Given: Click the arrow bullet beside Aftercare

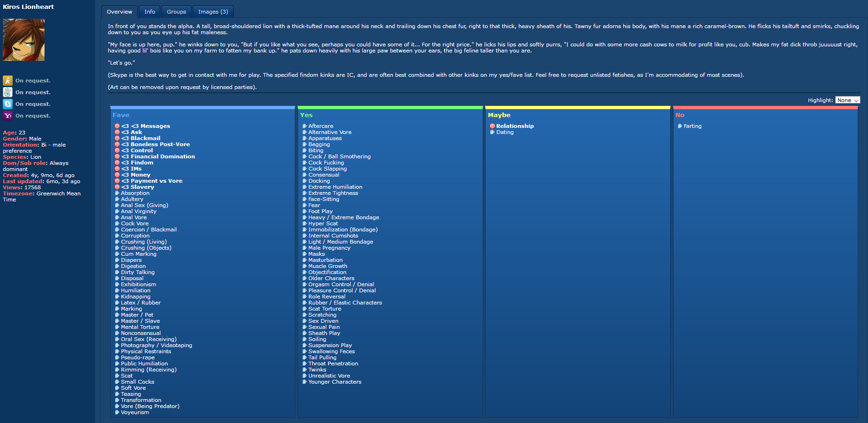Looking at the screenshot, I should click(305, 126).
